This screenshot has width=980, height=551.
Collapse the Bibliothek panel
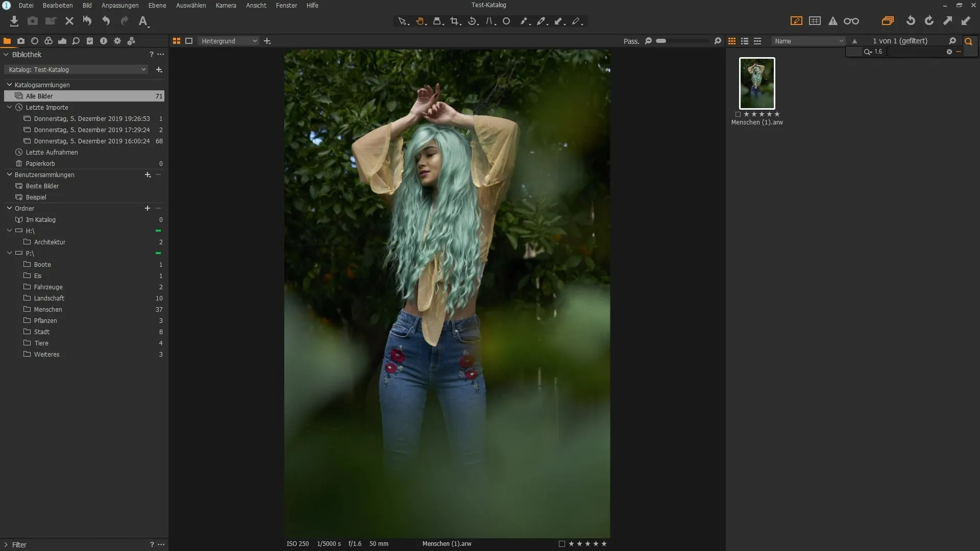pos(6,55)
